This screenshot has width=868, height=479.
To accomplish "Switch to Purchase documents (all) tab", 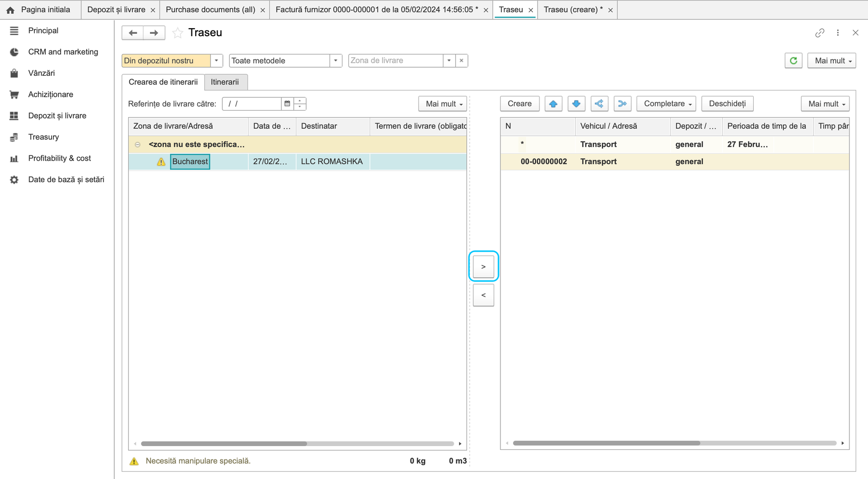I will pos(210,10).
